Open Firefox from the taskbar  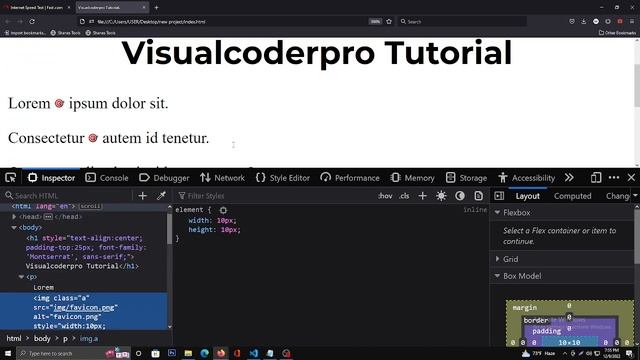click(221, 353)
